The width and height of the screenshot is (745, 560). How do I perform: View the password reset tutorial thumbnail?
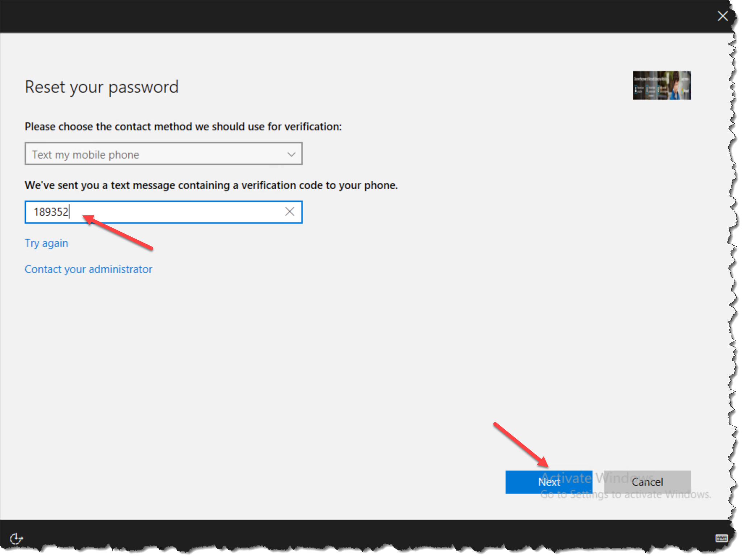(662, 85)
